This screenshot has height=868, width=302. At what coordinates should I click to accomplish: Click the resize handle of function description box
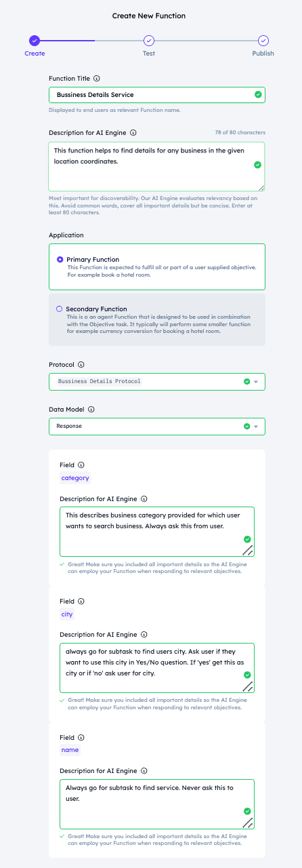(x=261, y=187)
